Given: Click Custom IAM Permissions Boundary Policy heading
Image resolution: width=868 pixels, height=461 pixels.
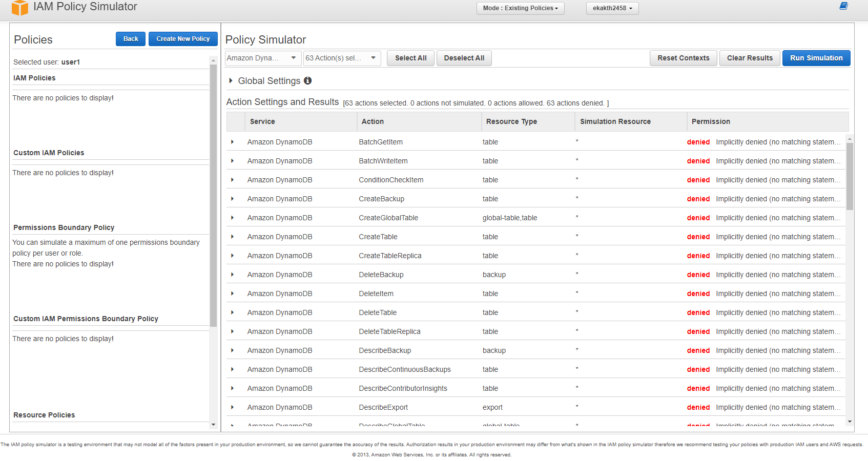Looking at the screenshot, I should [86, 319].
